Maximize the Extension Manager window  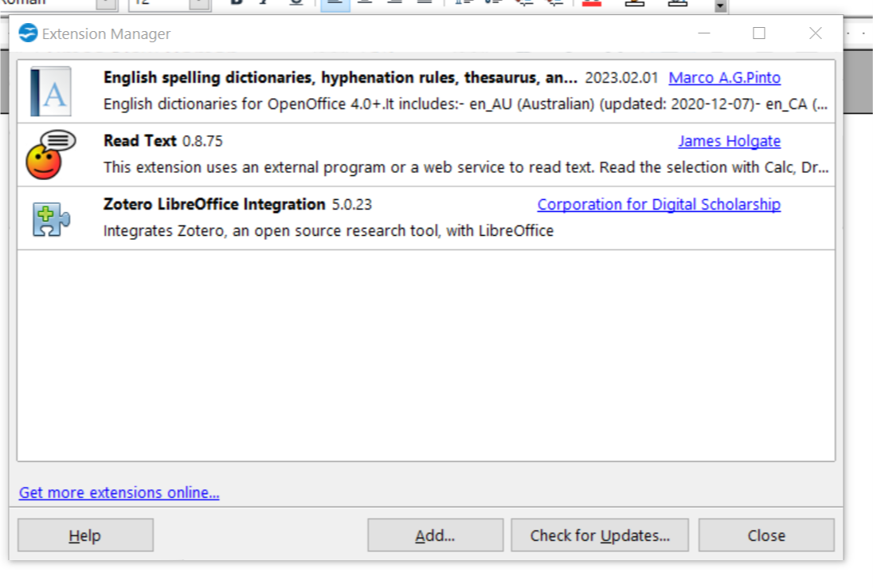click(759, 33)
